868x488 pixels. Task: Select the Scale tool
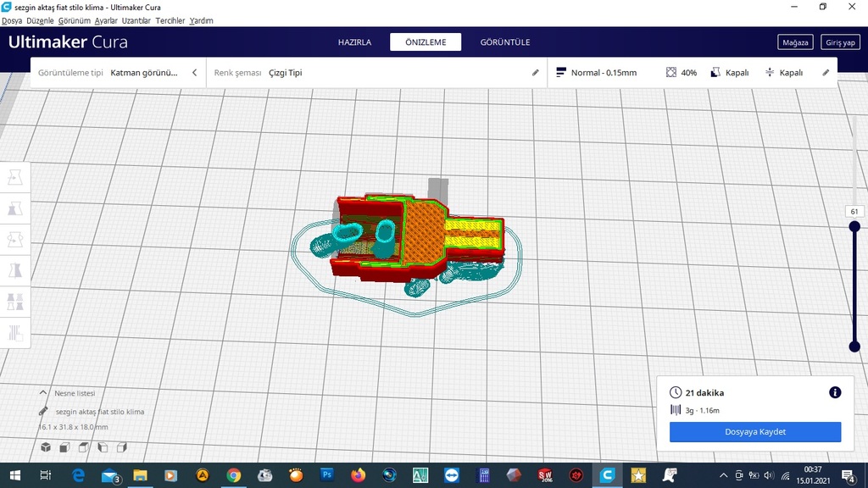coord(15,208)
